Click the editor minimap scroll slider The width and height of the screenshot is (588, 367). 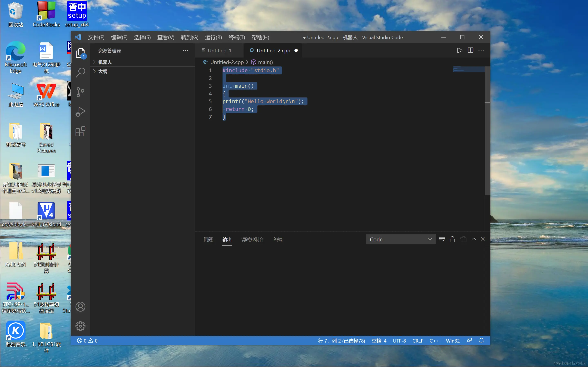(x=468, y=69)
